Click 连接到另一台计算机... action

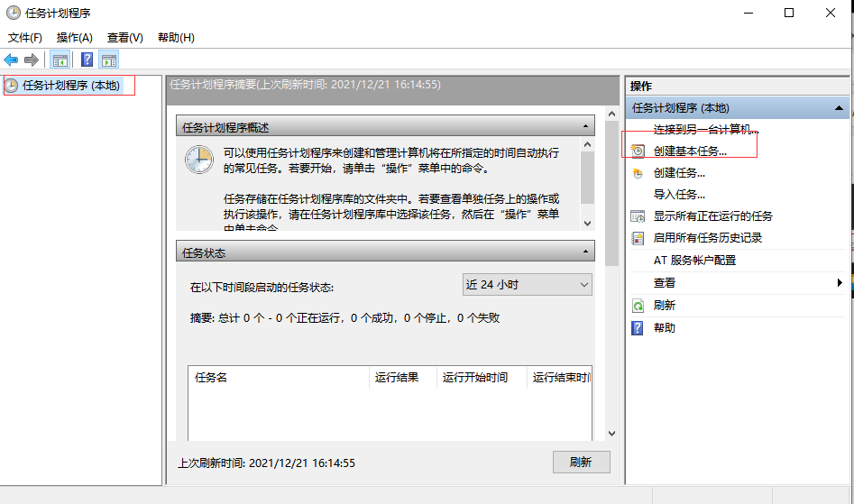(x=706, y=129)
